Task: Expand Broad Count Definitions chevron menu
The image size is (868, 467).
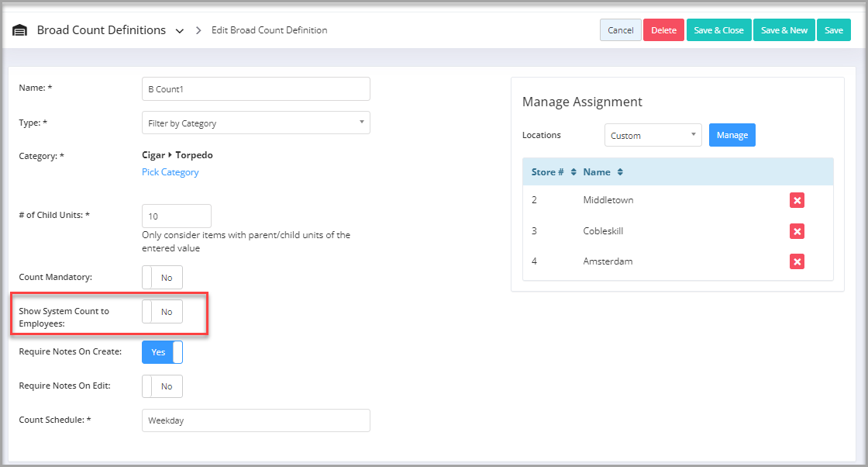Action: 180,31
